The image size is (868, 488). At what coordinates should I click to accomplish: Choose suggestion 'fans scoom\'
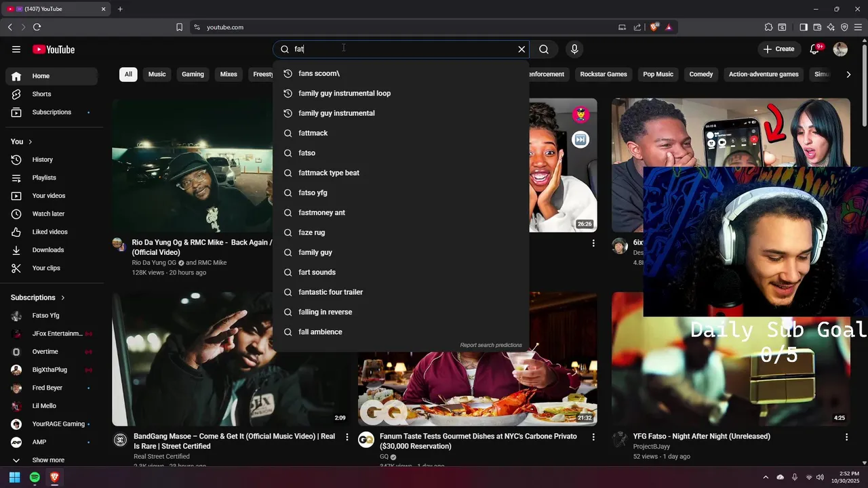pos(401,73)
